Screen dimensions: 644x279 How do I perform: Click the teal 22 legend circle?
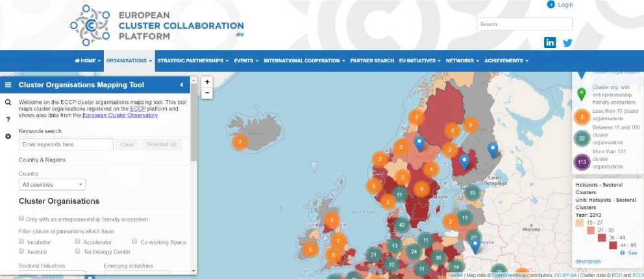coord(582,138)
